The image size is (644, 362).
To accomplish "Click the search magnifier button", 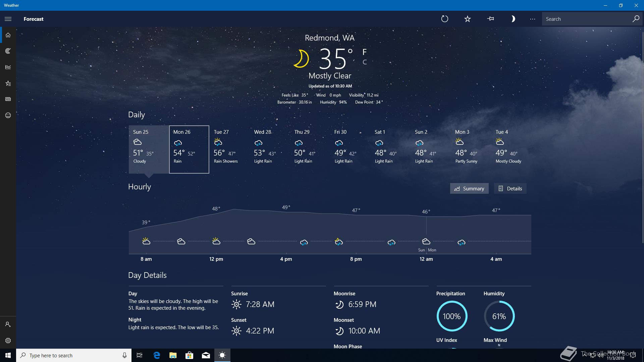I will click(636, 19).
